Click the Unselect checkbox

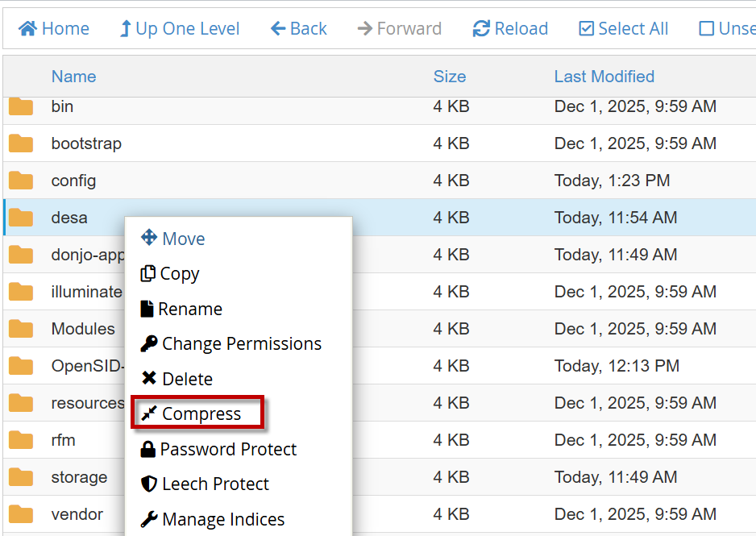point(706,29)
